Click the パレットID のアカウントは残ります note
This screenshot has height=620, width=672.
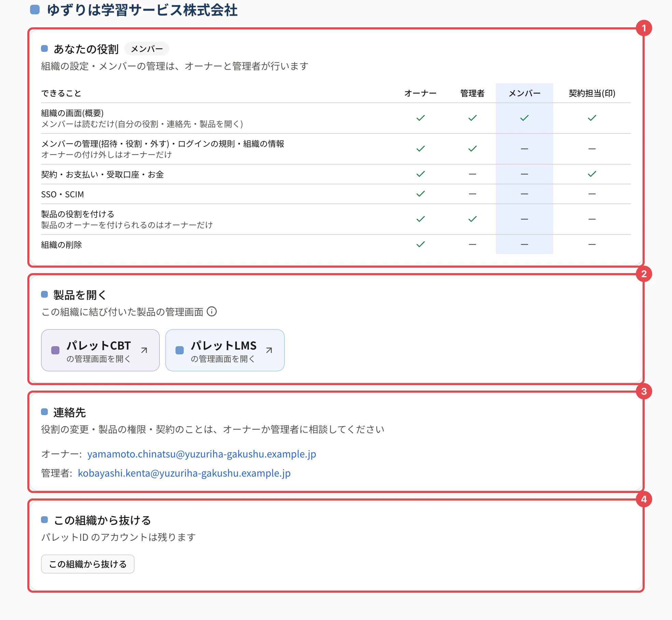(x=118, y=537)
